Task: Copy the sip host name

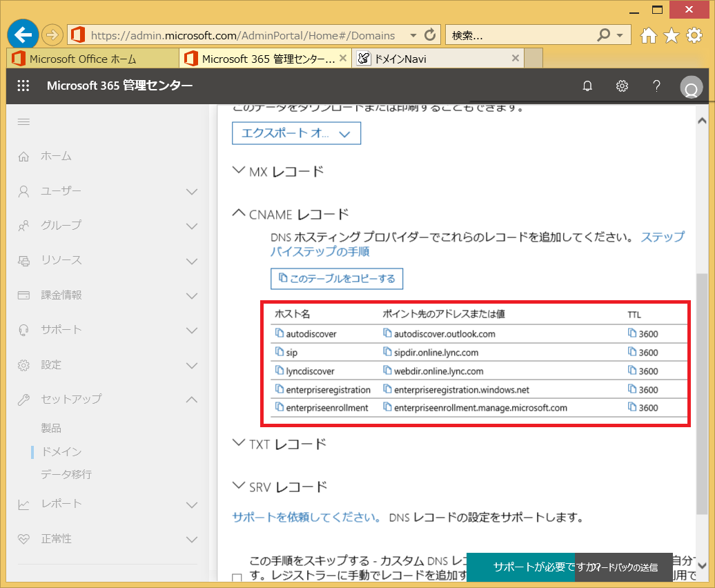Action: 279,352
